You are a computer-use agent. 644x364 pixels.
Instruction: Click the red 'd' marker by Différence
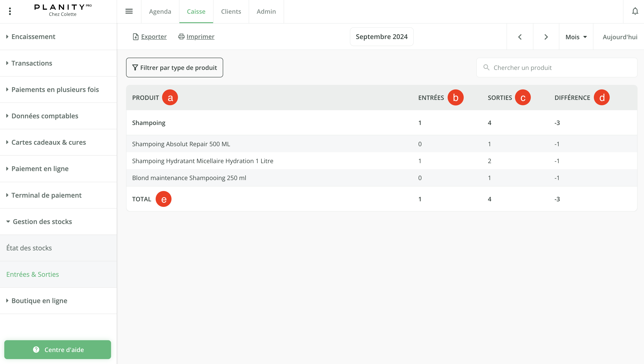(602, 98)
